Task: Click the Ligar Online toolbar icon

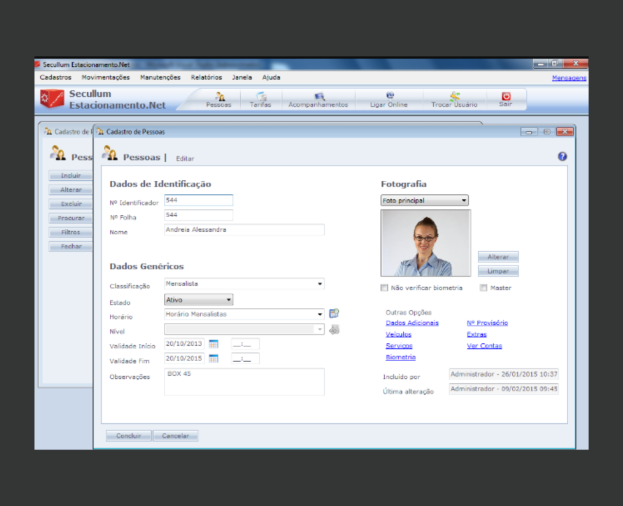Action: [x=389, y=99]
